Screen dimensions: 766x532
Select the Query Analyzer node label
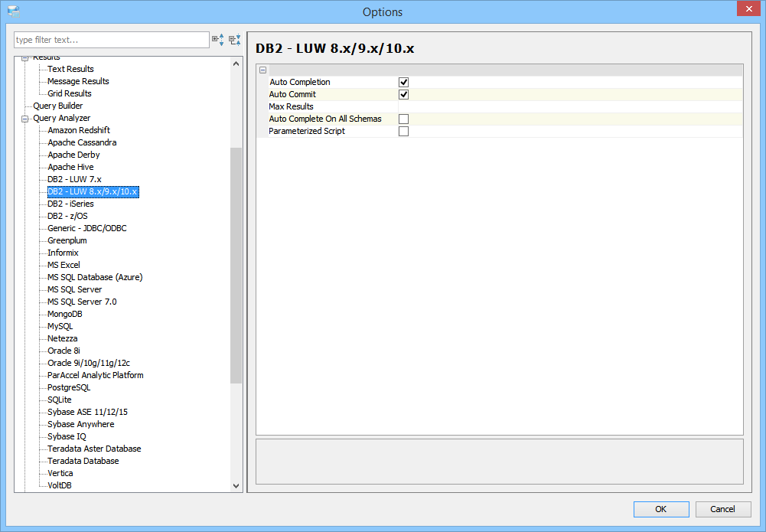pos(61,118)
